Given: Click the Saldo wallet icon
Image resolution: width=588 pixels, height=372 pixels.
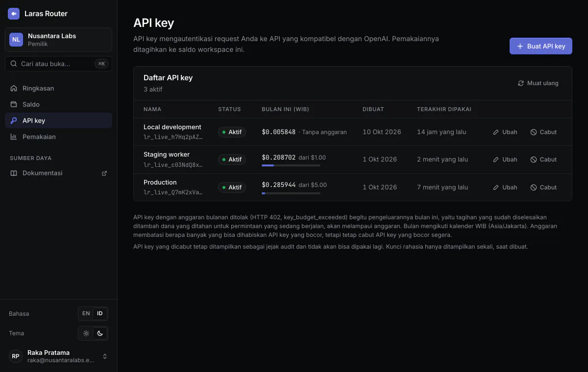Looking at the screenshot, I should (x=14, y=104).
